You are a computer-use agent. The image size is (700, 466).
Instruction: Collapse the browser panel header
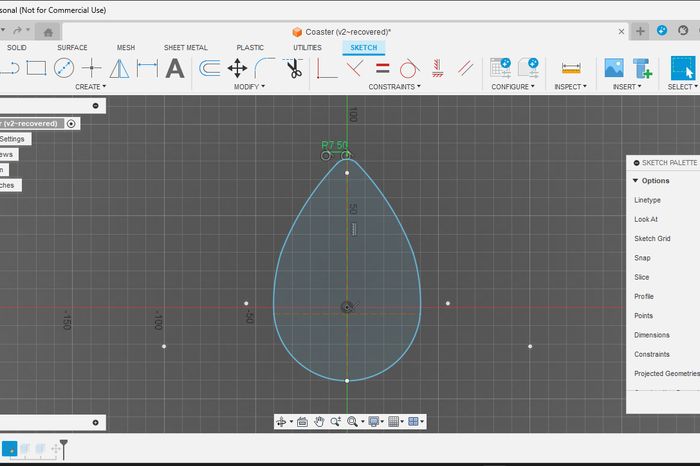click(96, 106)
